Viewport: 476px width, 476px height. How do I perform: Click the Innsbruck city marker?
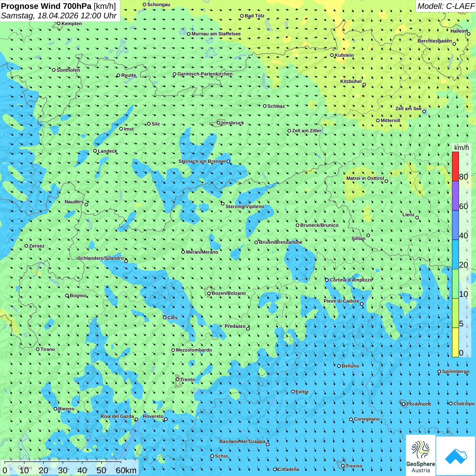(219, 123)
